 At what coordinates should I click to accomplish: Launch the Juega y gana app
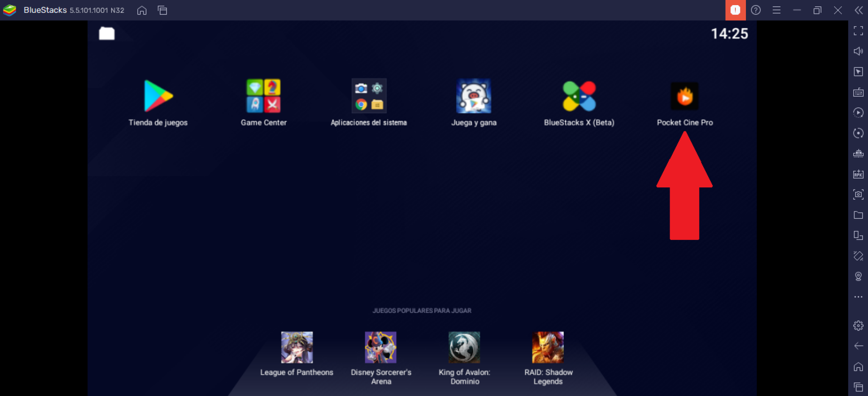click(473, 96)
